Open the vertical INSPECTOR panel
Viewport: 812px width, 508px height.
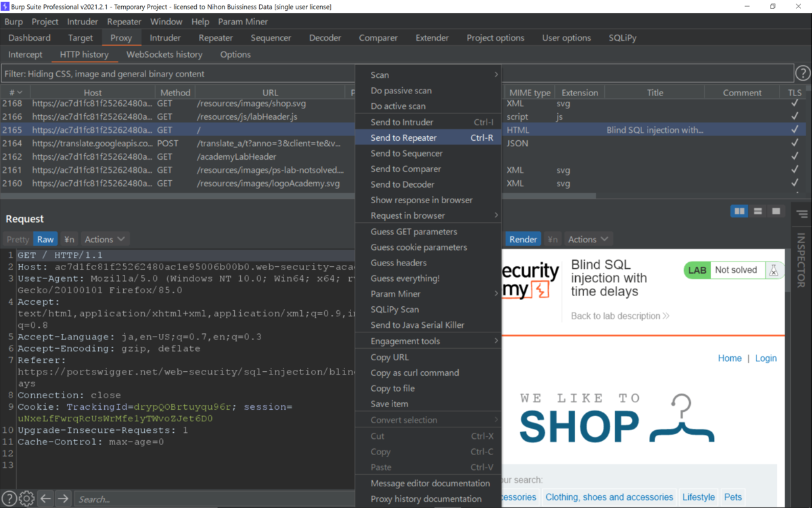coord(802,260)
